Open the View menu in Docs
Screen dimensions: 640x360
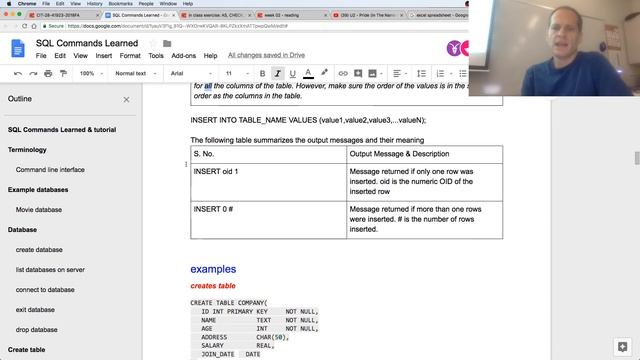click(x=80, y=56)
